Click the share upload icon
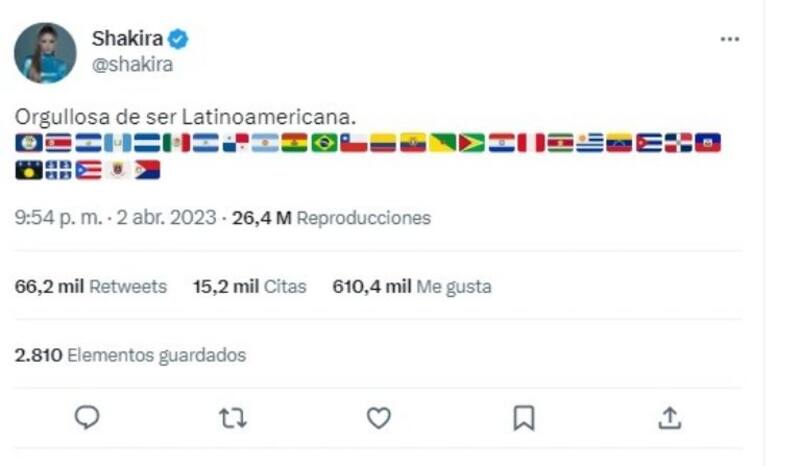The width and height of the screenshot is (800, 466). (x=670, y=417)
